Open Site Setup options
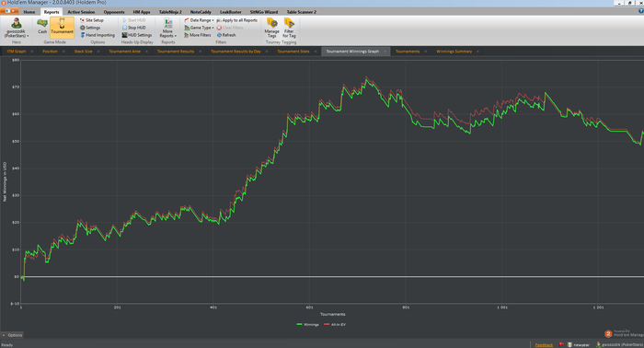This screenshot has width=644, height=348. (x=92, y=20)
